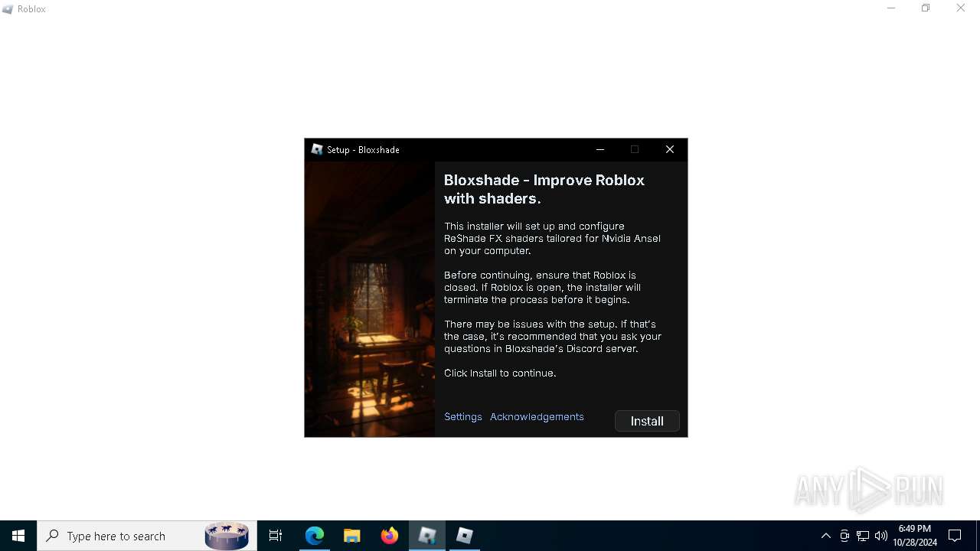Switch to the second Roblox taskbar item

pos(465,536)
